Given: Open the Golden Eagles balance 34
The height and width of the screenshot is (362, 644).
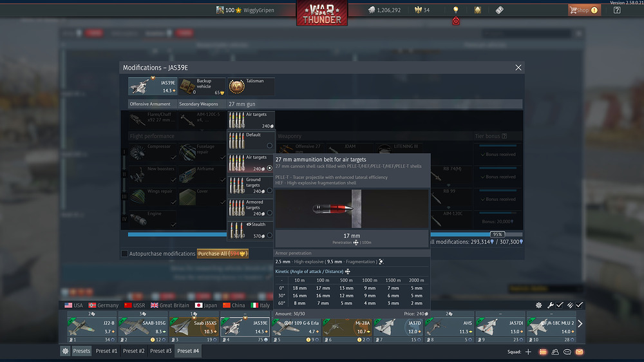Looking at the screenshot, I should [422, 10].
